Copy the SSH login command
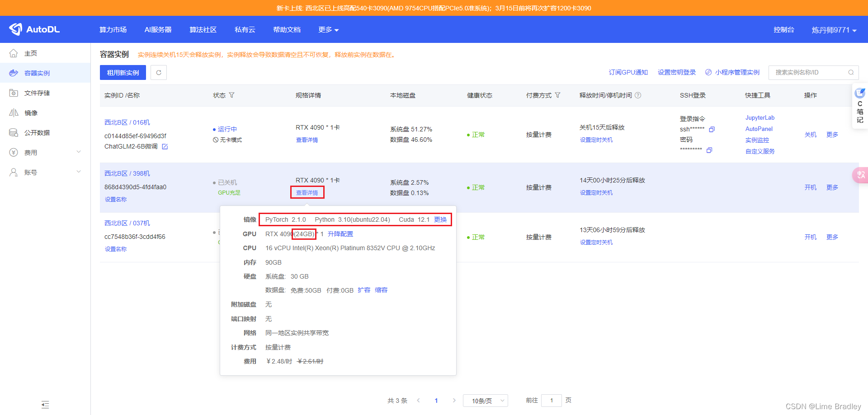The width and height of the screenshot is (868, 415). click(712, 130)
